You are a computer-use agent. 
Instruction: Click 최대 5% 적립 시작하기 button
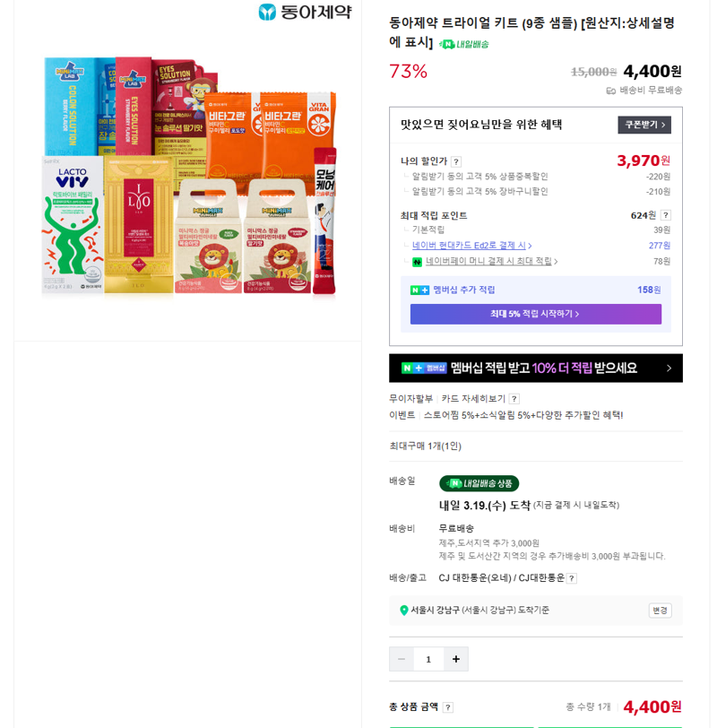[536, 314]
